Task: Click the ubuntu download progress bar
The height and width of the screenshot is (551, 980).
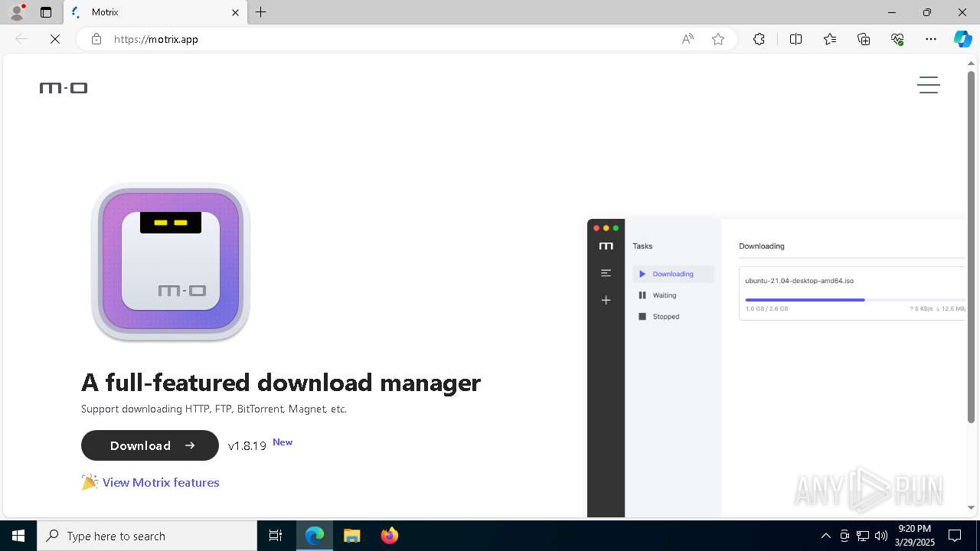Action: coord(855,300)
